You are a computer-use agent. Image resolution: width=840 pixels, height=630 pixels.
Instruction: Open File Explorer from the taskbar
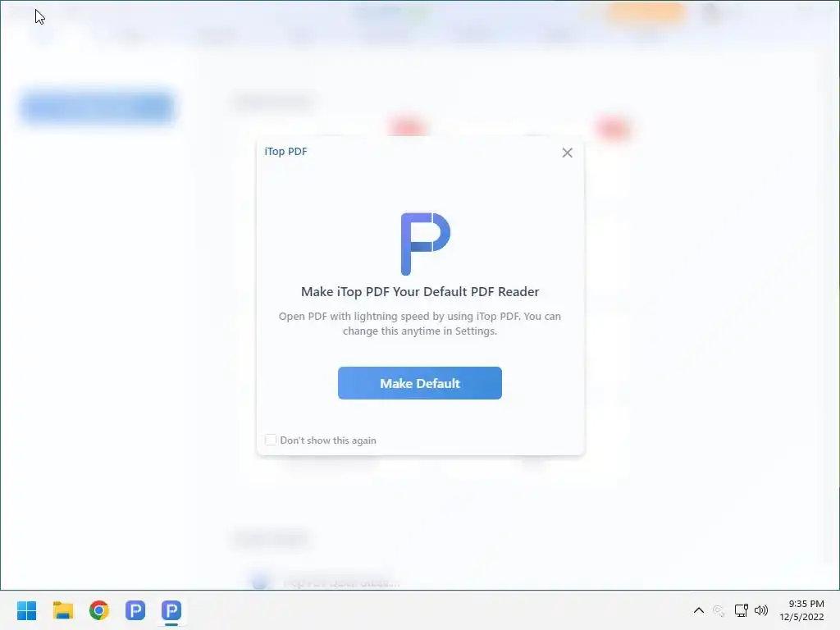(63, 610)
